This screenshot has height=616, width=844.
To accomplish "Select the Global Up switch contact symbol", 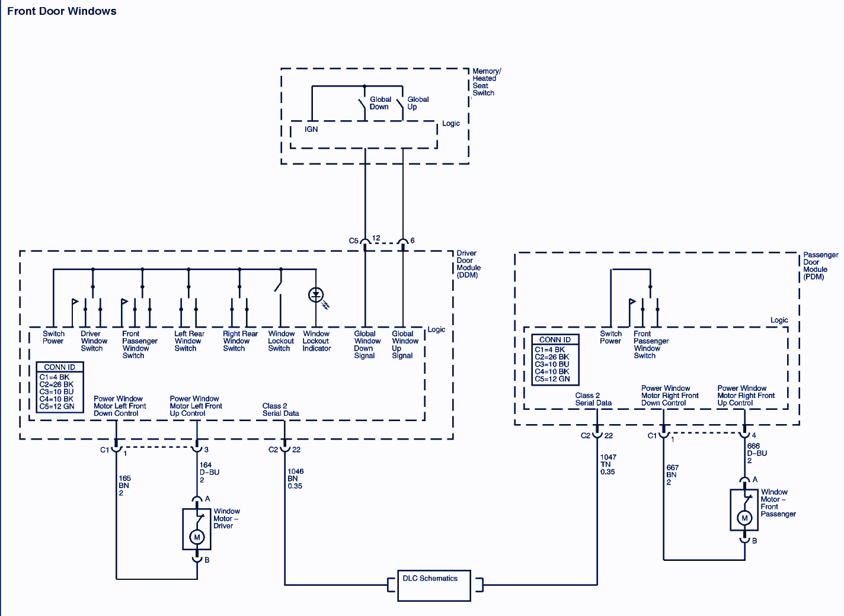I will [x=400, y=105].
